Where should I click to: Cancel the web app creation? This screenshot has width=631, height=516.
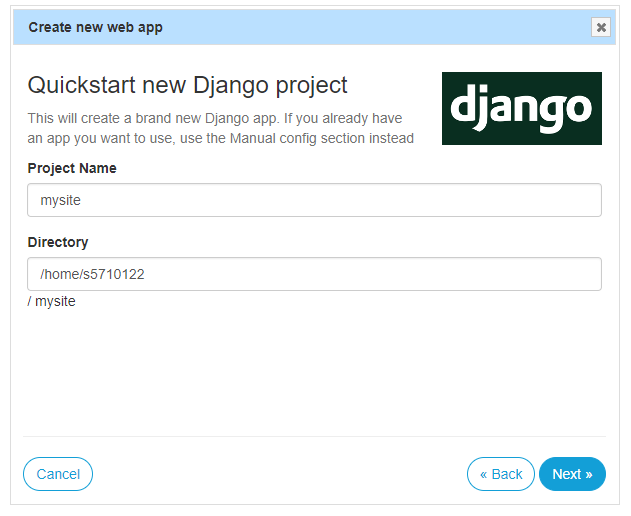click(x=58, y=474)
